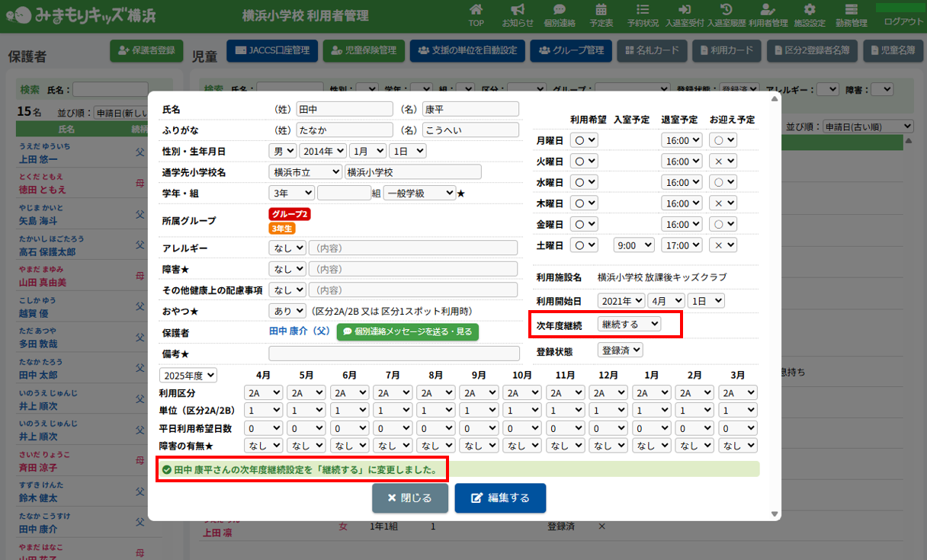Open 入退室受付 icon in header
The height and width of the screenshot is (560, 927).
(x=685, y=10)
